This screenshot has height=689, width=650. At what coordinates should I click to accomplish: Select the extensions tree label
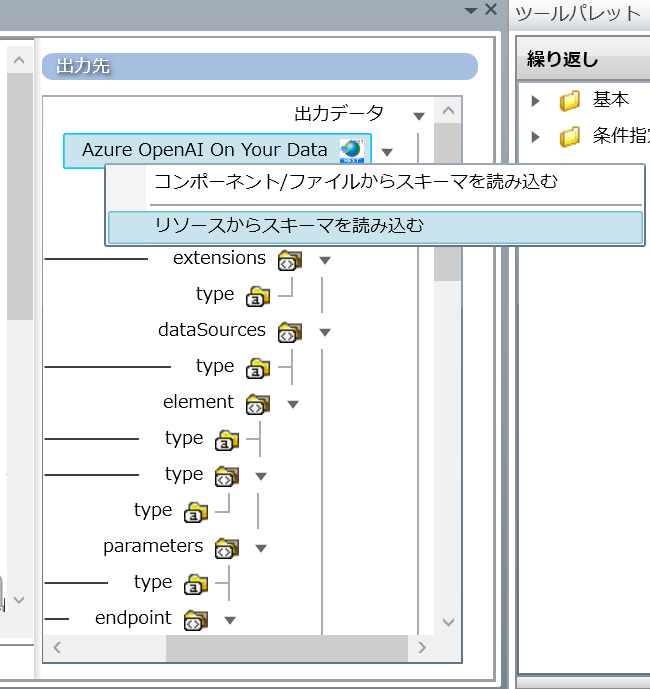click(219, 258)
